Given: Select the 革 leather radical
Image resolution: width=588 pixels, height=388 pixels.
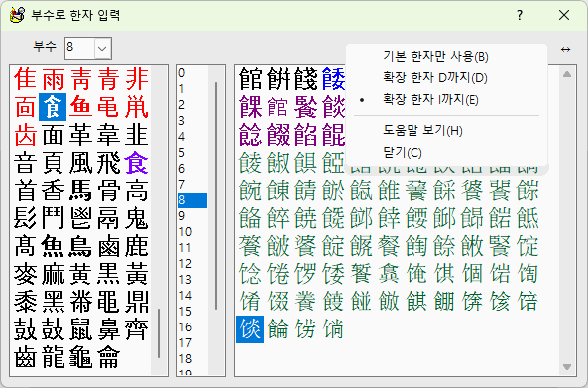Looking at the screenshot, I should (x=80, y=135).
